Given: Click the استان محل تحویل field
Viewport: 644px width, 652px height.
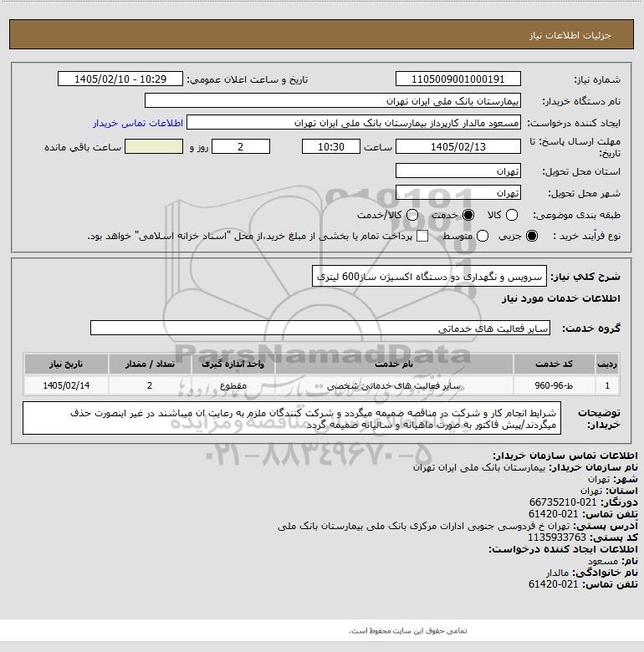Looking at the screenshot, I should tap(458, 171).
